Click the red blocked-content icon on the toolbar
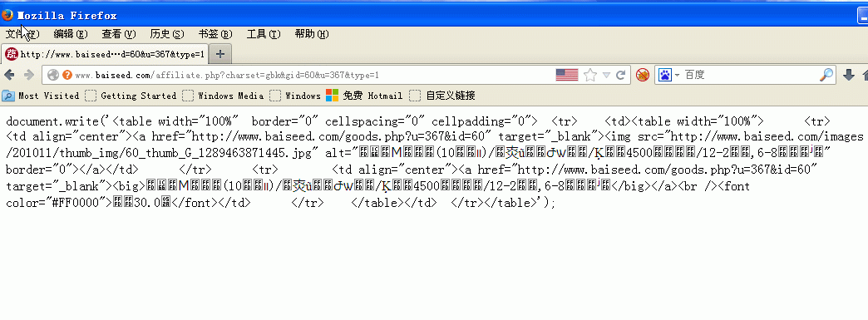The height and width of the screenshot is (320, 868). 642,75
